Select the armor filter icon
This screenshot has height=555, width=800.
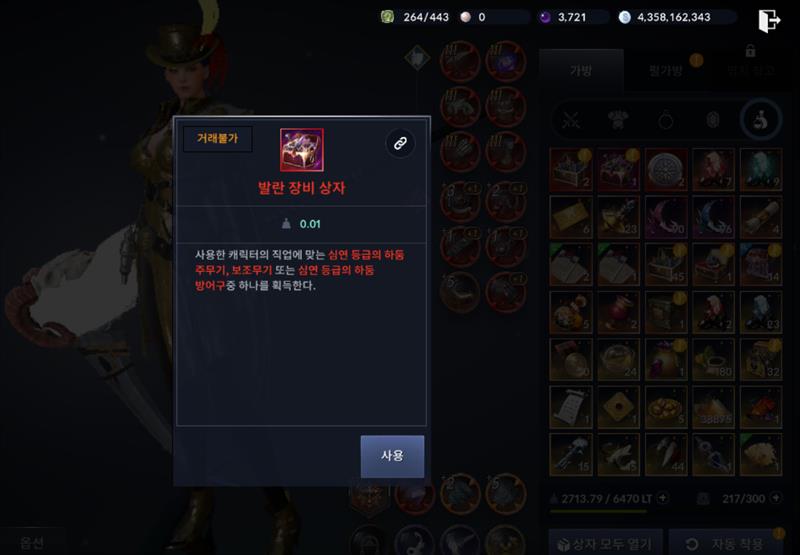[618, 120]
